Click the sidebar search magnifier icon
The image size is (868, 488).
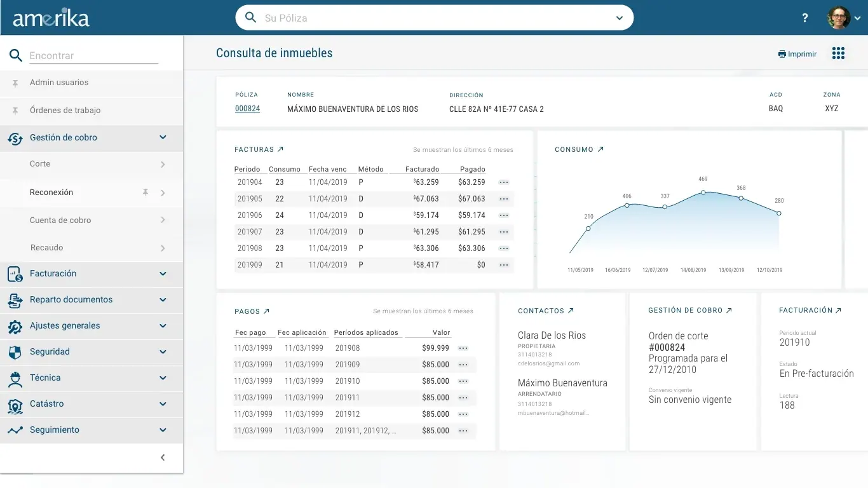[x=16, y=56]
